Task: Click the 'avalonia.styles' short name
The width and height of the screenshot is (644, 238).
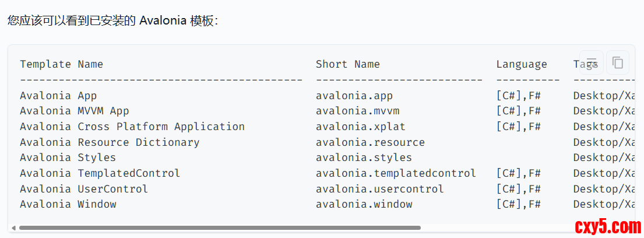Action: [364, 157]
